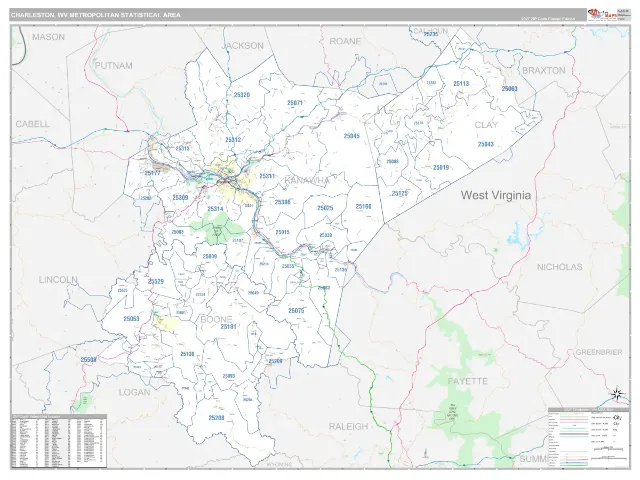Click ZIP code 25015 label
The image size is (640, 480).
coord(282,232)
